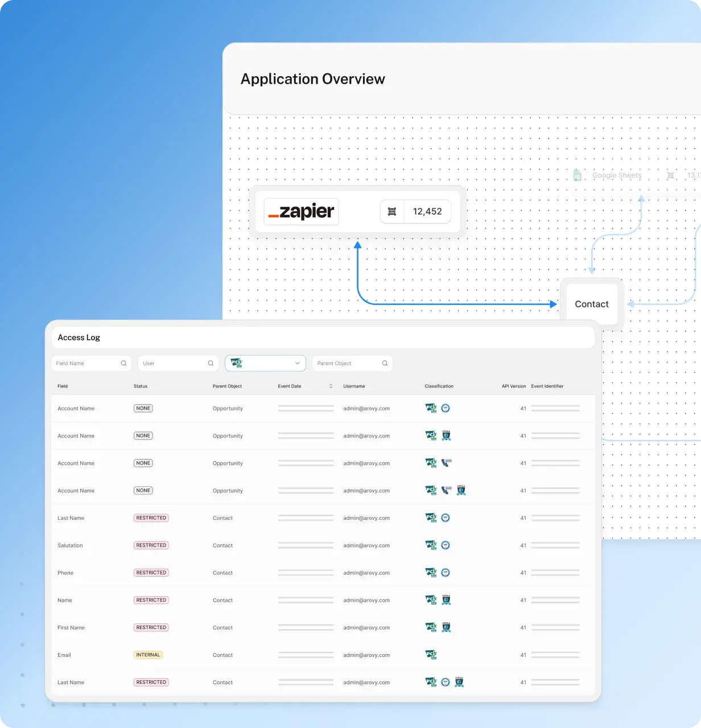Click the HIPAA badge in the bottom Last Name row
The height and width of the screenshot is (728, 701).
[459, 682]
